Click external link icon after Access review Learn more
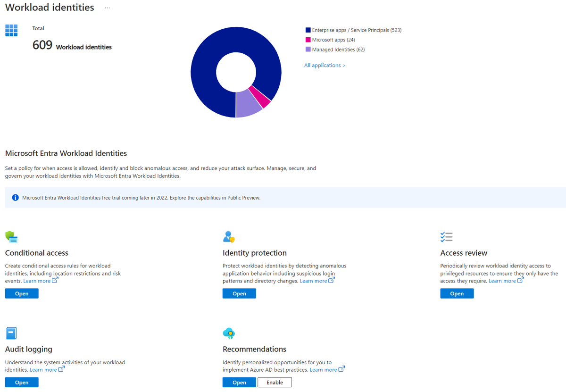Viewport: 566px width, 392px height. [520, 280]
